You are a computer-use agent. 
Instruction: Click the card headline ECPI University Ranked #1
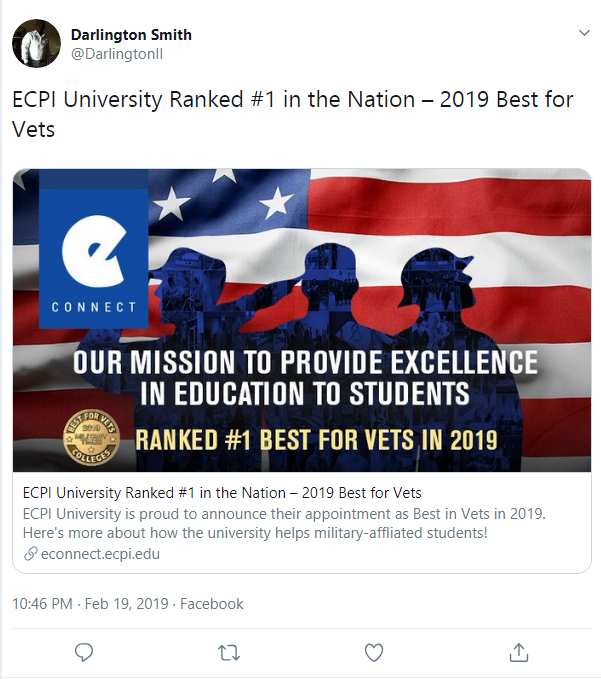click(x=222, y=493)
